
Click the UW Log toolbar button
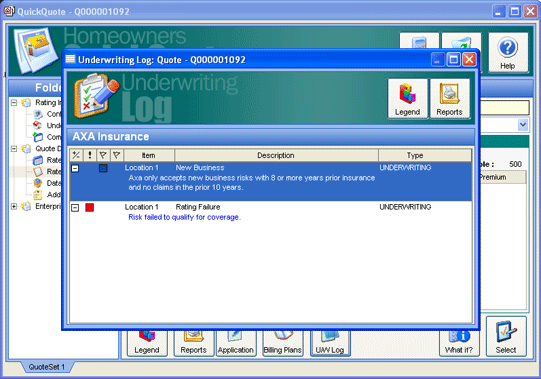330,343
